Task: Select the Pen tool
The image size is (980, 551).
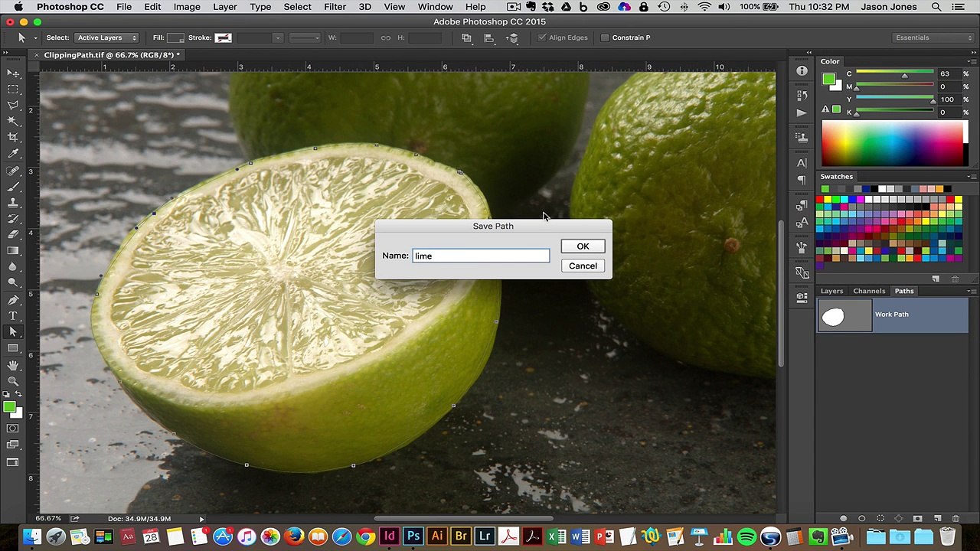Action: pyautogui.click(x=13, y=300)
